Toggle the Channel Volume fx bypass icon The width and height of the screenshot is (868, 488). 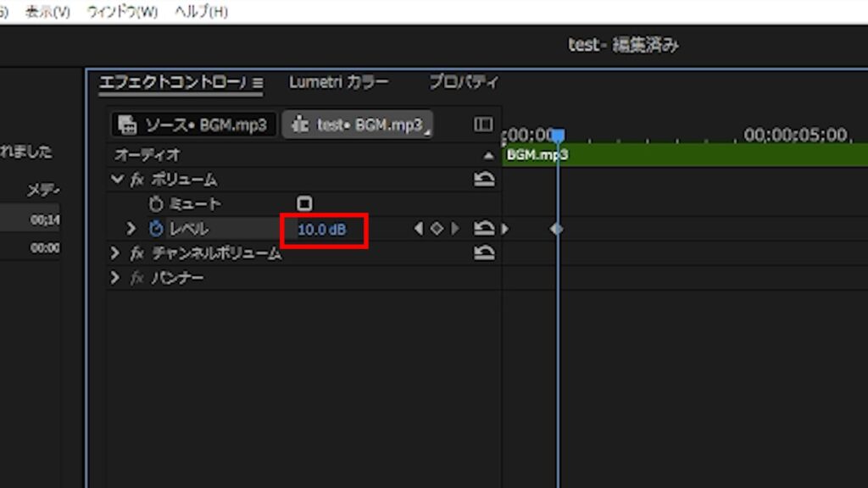point(136,253)
